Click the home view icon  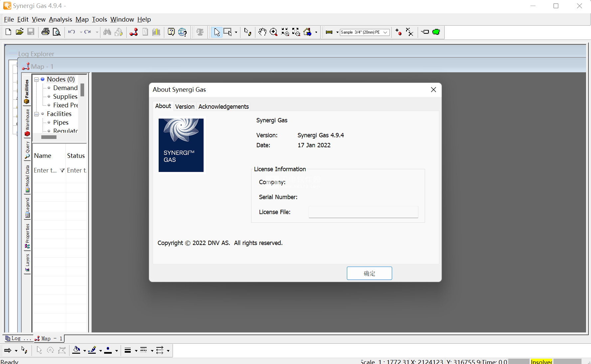coord(308,32)
